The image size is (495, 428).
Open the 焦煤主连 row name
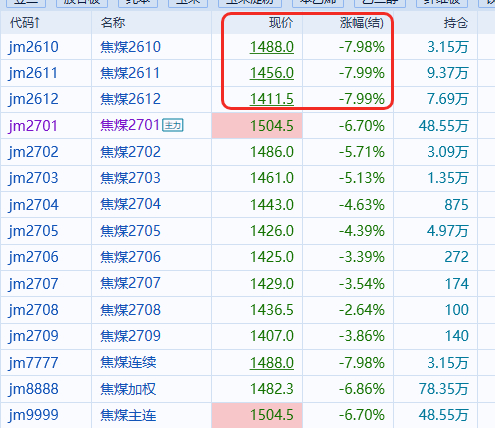pos(128,415)
